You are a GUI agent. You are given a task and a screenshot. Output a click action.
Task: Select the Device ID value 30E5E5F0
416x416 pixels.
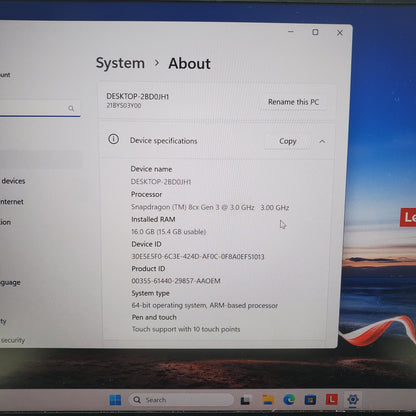tap(198, 257)
